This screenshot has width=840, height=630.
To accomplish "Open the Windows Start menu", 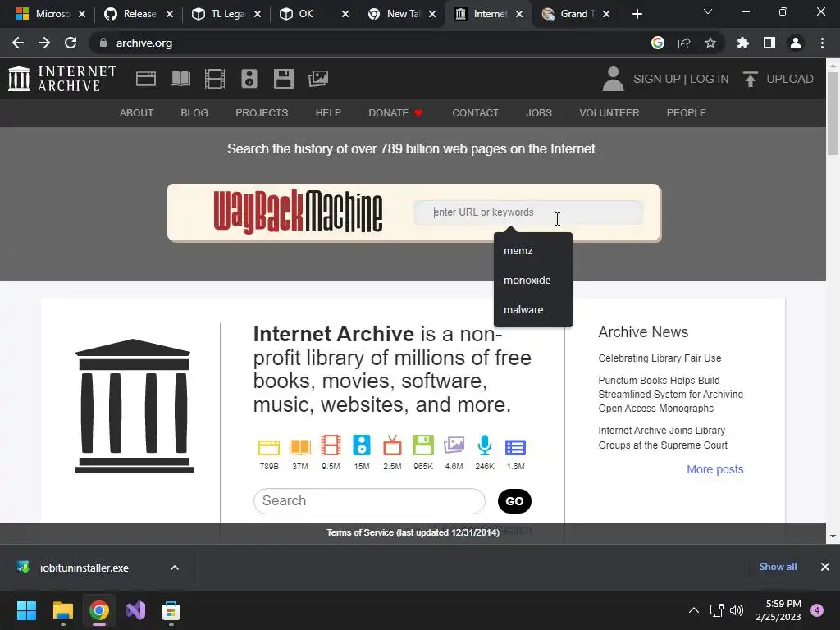I will pyautogui.click(x=26, y=610).
